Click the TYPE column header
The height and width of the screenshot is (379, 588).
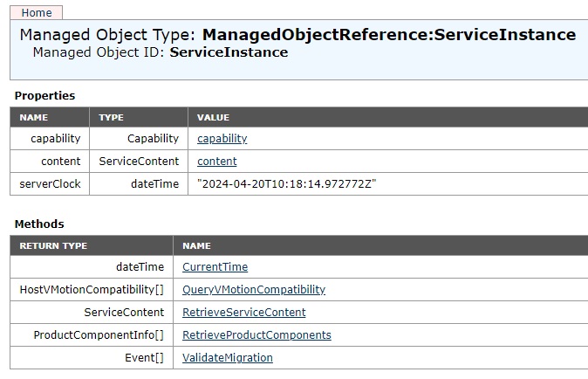pos(112,117)
